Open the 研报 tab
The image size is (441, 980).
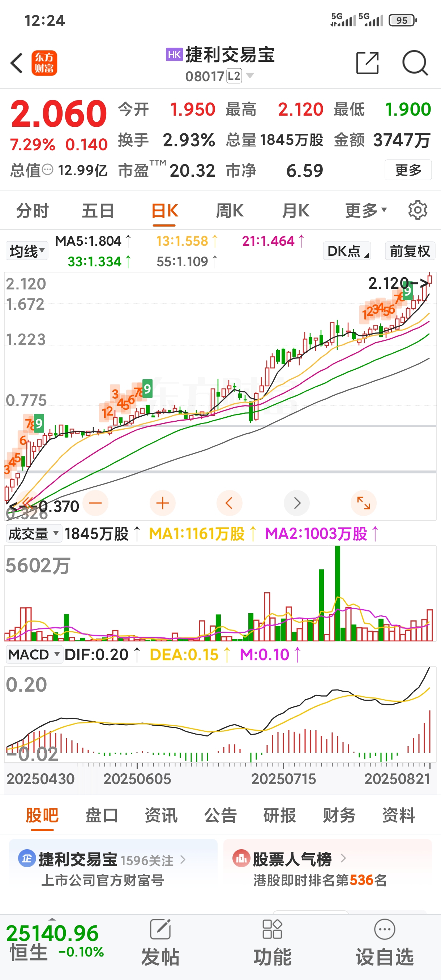280,815
